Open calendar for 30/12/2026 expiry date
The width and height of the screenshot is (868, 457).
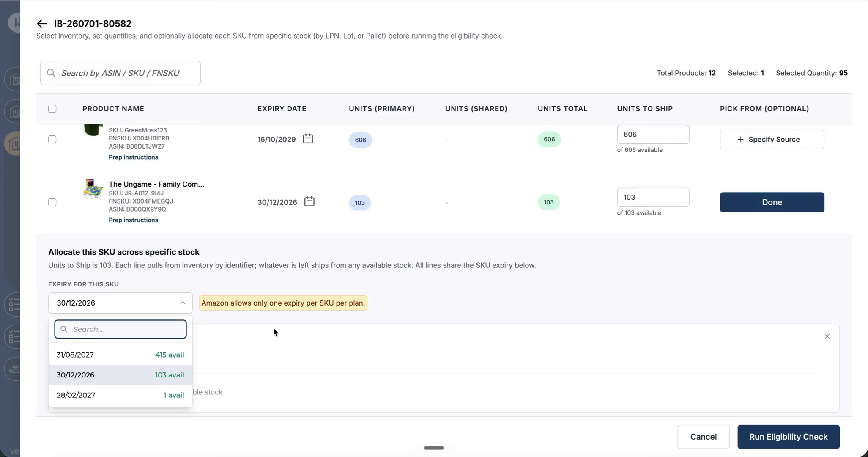[309, 202]
